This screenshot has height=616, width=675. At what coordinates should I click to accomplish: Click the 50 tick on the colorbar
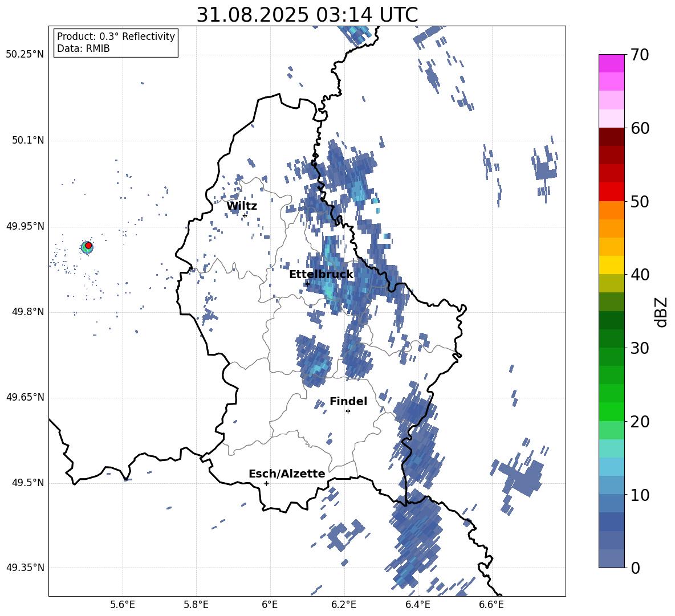[639, 201]
